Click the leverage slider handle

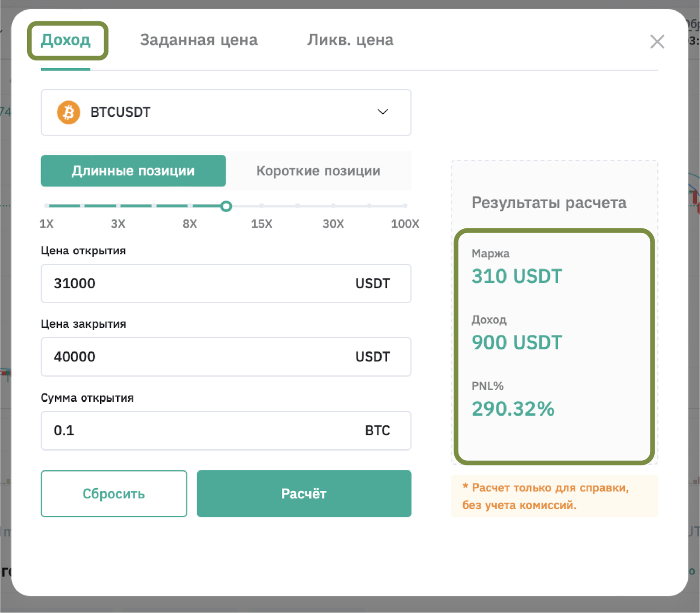coord(226,206)
